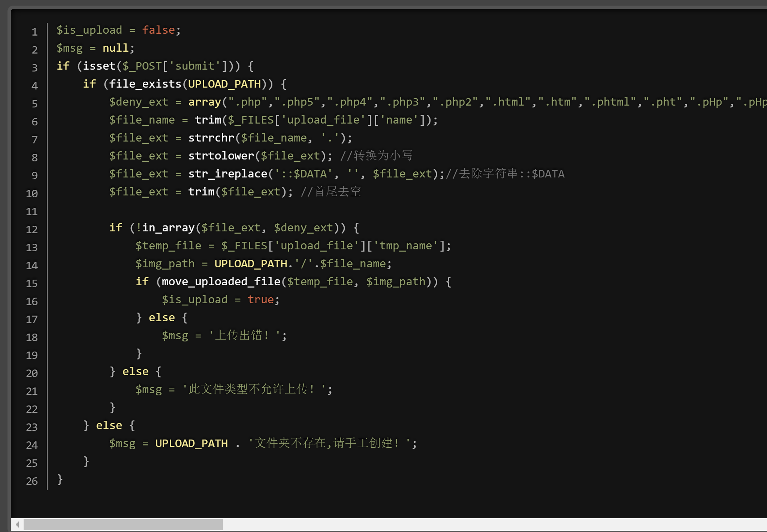Click line number 1 in gutter

pyautogui.click(x=34, y=32)
